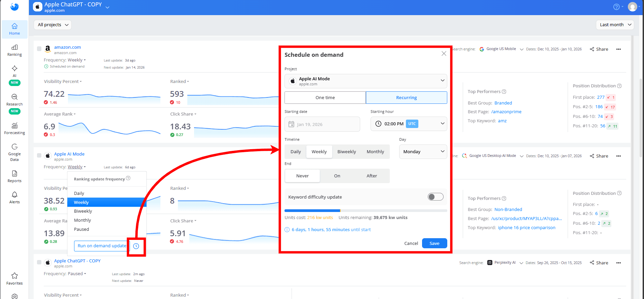Open the Forecasting sidebar icon

[x=14, y=125]
